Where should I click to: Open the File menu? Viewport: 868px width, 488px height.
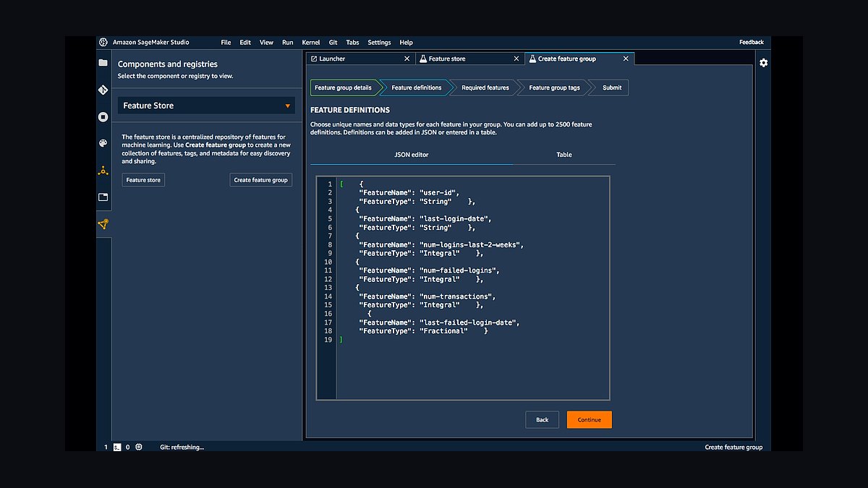click(x=226, y=43)
